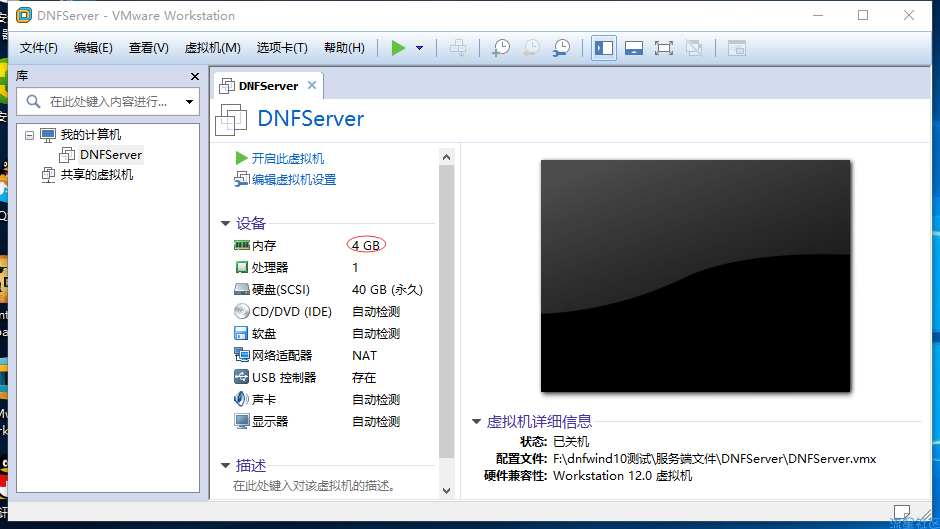The height and width of the screenshot is (529, 940).
Task: Select DNFServer in the library tree
Action: pyautogui.click(x=111, y=155)
